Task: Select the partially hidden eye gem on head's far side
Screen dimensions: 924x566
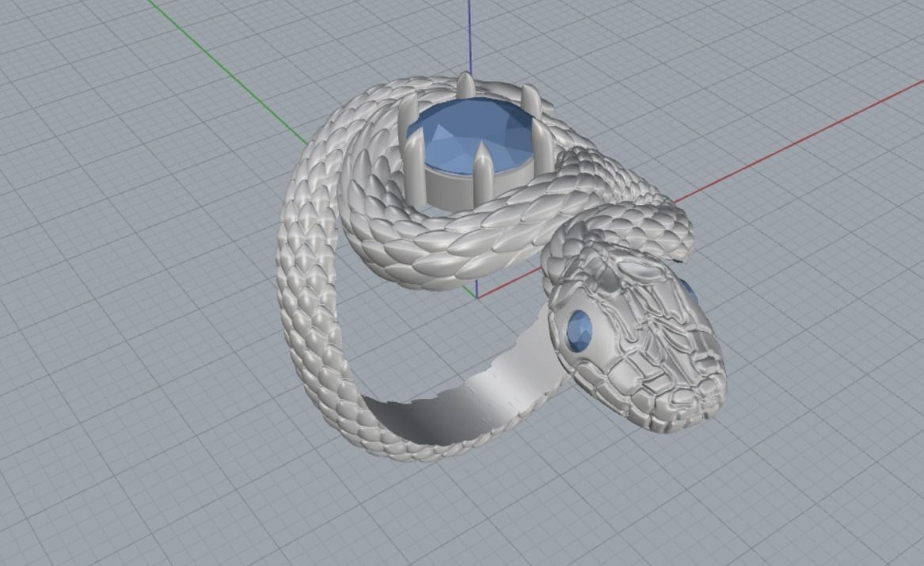Action: point(690,290)
